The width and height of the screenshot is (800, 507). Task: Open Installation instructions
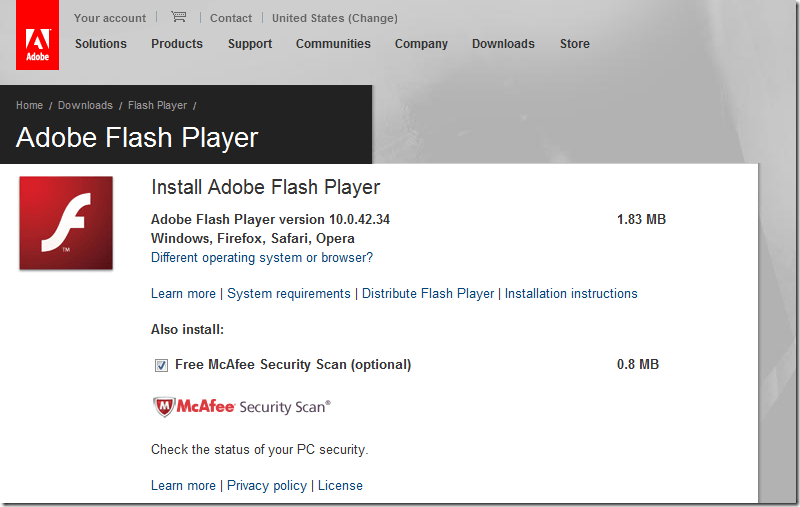click(x=571, y=294)
